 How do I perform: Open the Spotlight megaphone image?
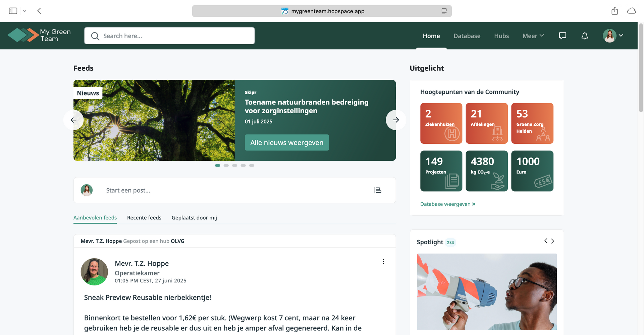coord(487,292)
